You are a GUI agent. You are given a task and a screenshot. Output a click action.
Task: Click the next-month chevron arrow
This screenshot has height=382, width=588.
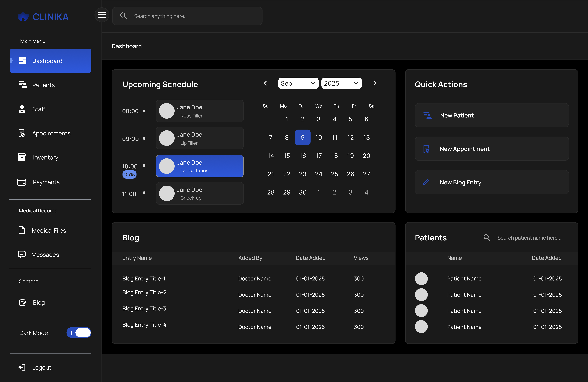(375, 83)
